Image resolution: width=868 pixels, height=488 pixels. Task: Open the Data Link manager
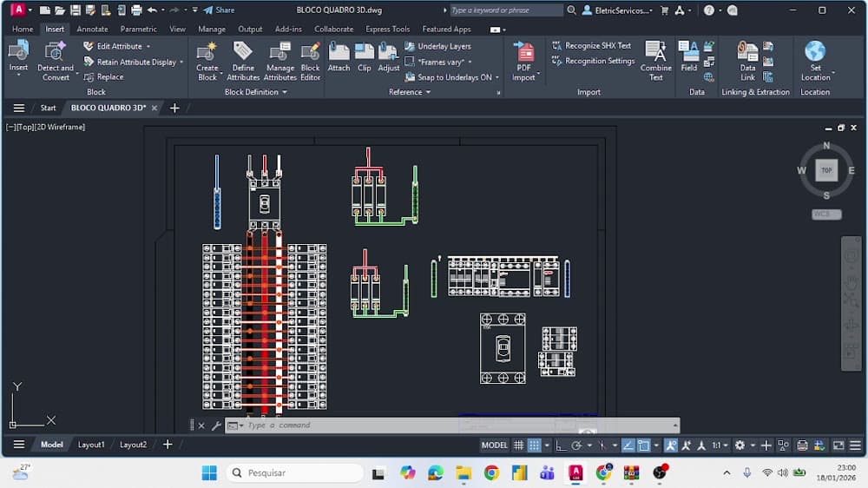tap(747, 61)
